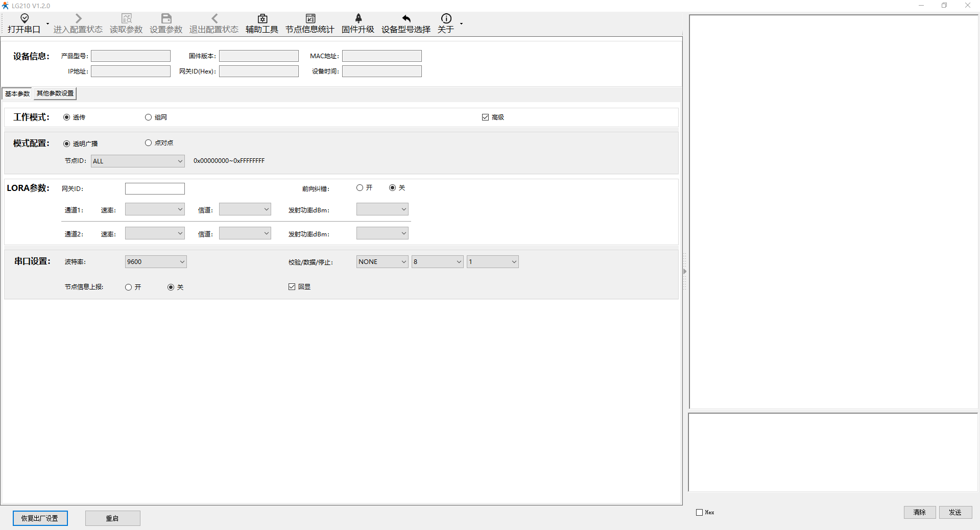The height and width of the screenshot is (530, 980).
Task: Select the 组网 work mode radio button
Action: 149,117
